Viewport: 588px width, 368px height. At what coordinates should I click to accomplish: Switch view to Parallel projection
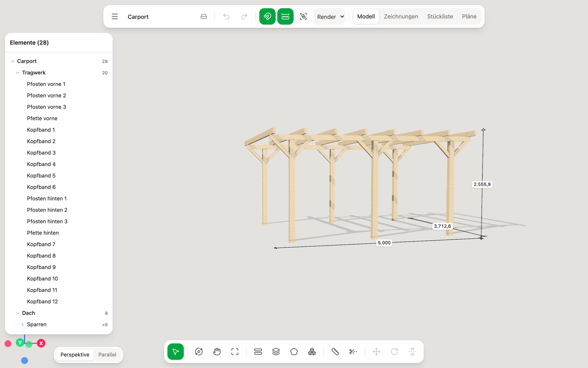click(107, 355)
